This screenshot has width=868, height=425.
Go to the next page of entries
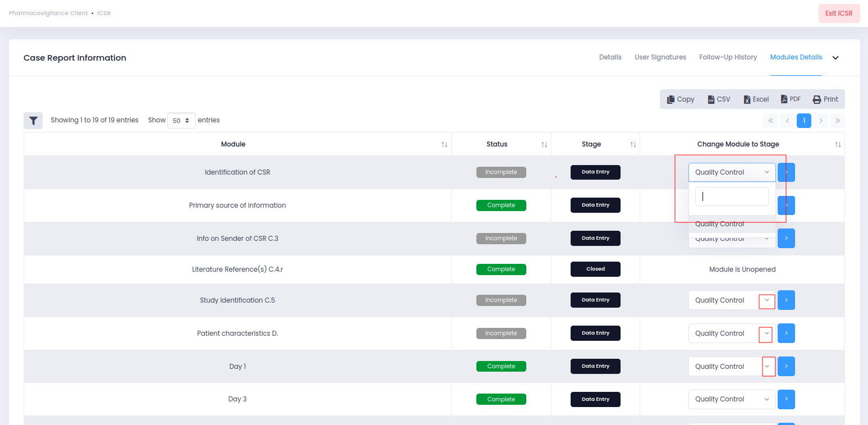pos(821,121)
